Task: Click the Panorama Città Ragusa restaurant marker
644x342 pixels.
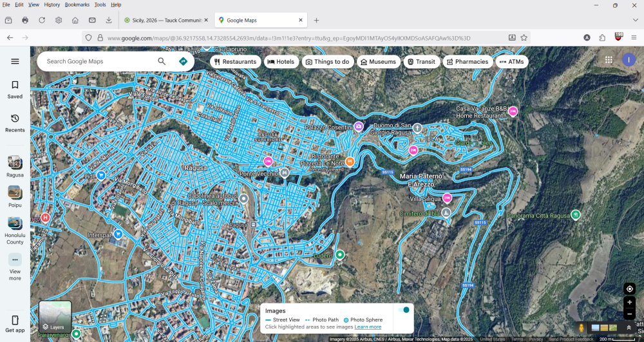Action: pos(576,214)
